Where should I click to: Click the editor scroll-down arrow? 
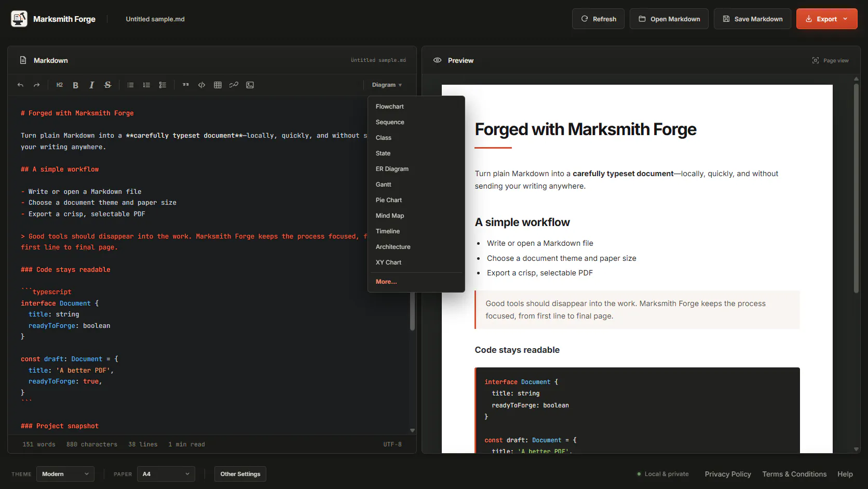(x=412, y=430)
